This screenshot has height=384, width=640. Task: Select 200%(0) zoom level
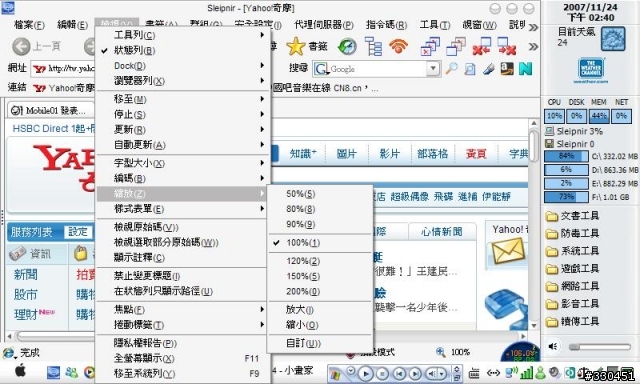coord(320,291)
